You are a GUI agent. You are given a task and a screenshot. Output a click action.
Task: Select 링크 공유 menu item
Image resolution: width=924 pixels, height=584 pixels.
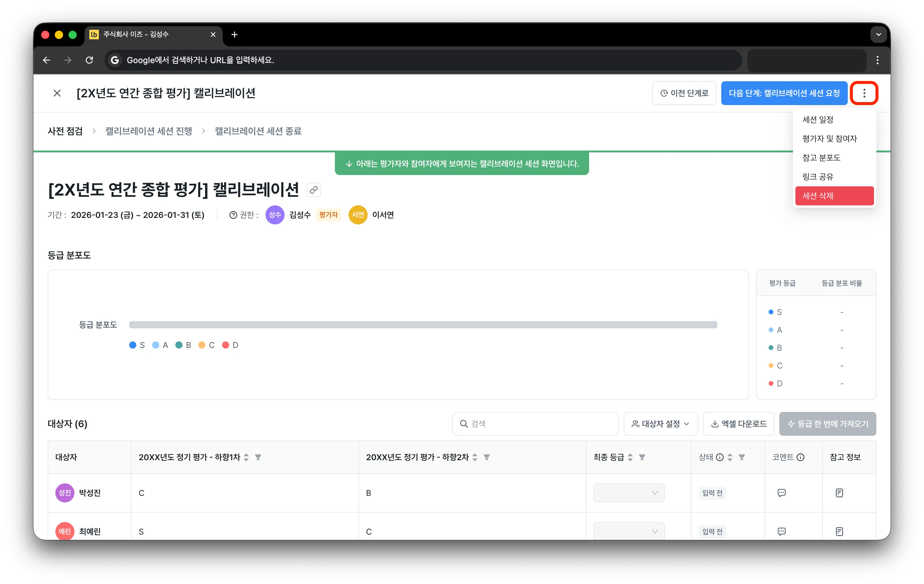834,177
